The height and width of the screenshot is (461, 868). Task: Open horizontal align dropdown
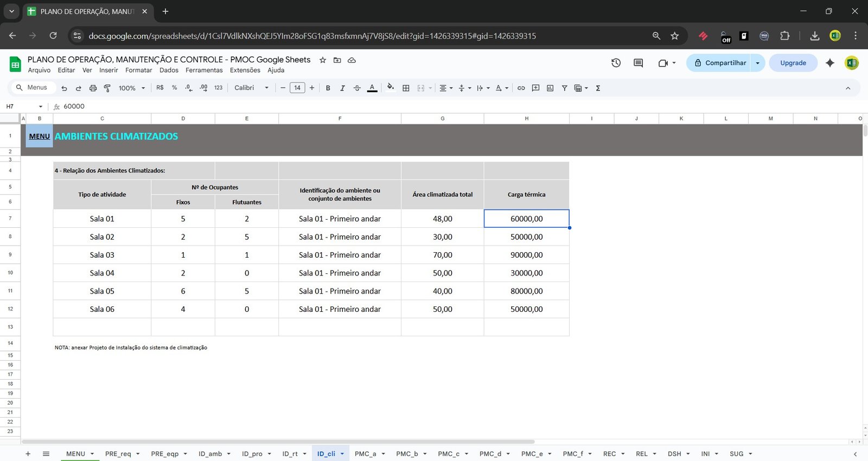tap(445, 88)
